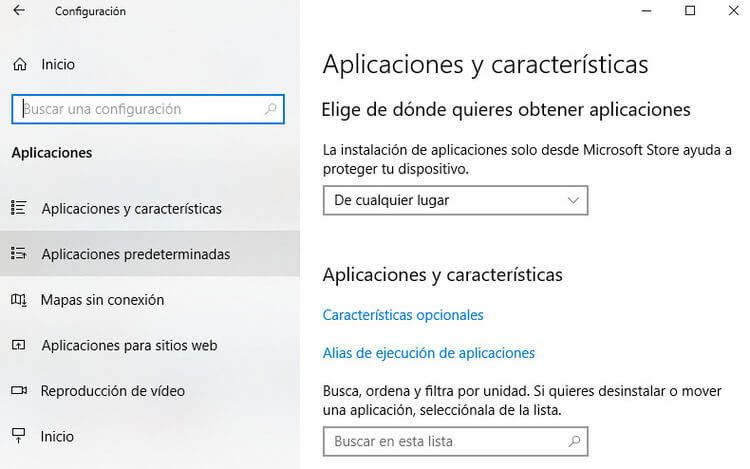Open Características opcionales link
Screen dimensions: 750x469
pos(403,315)
